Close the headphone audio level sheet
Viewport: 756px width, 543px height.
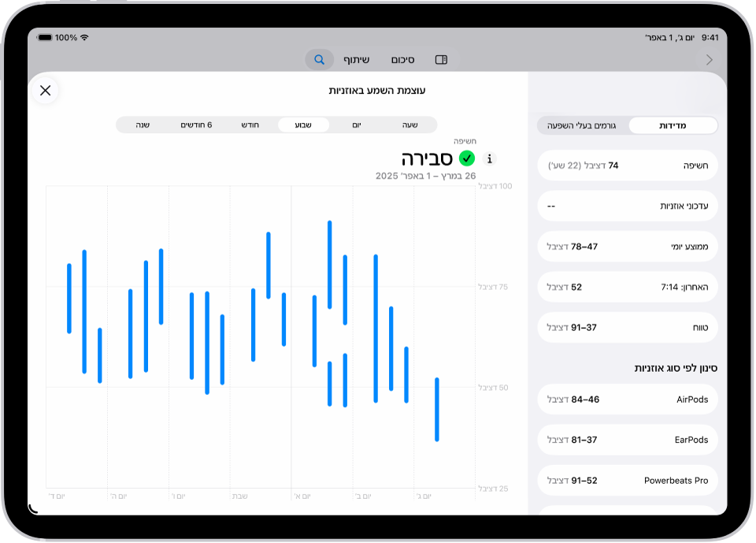[46, 91]
